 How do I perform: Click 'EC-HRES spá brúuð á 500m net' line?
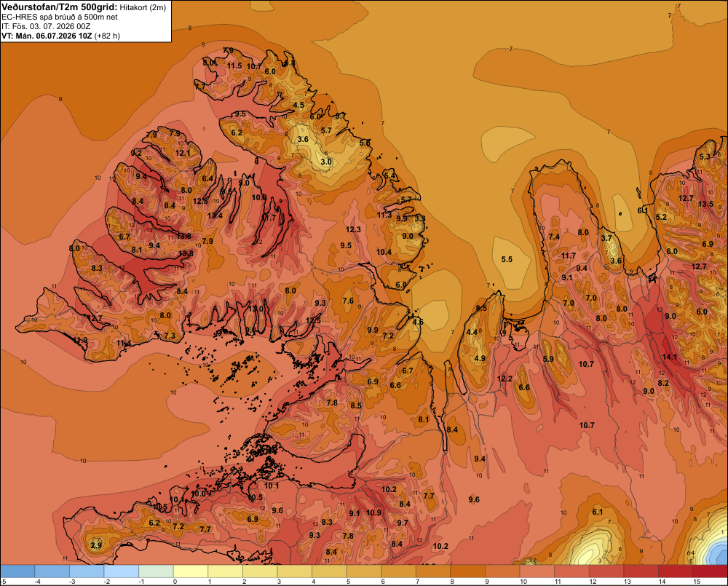click(x=60, y=17)
